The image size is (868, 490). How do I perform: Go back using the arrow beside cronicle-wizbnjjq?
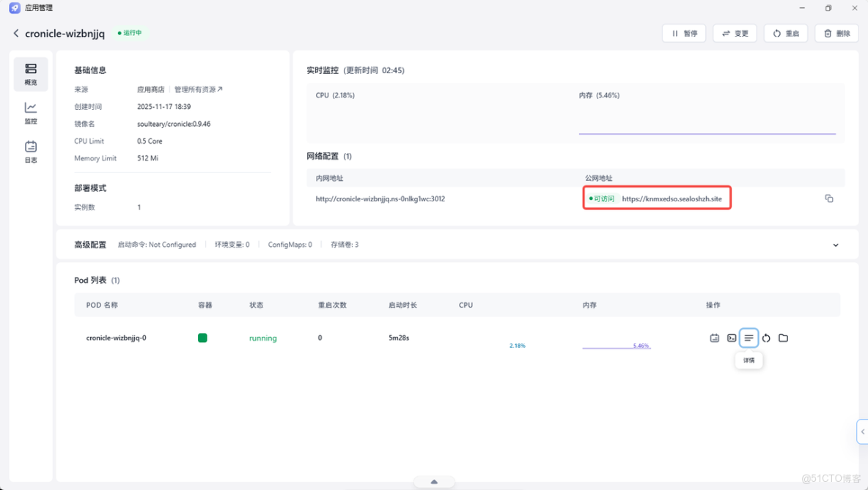(x=15, y=33)
